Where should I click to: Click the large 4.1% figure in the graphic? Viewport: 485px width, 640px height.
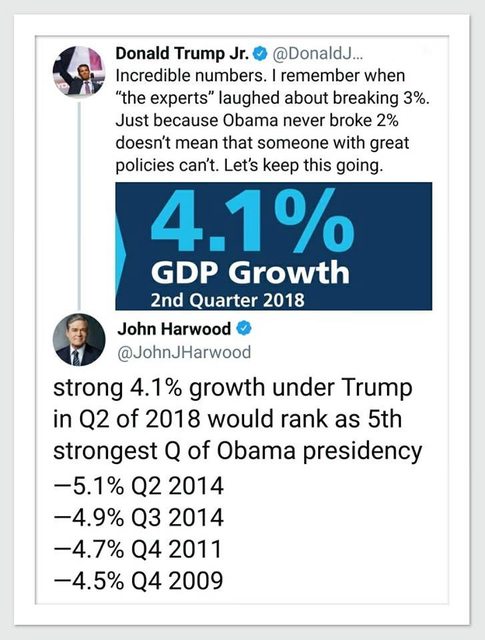252,220
